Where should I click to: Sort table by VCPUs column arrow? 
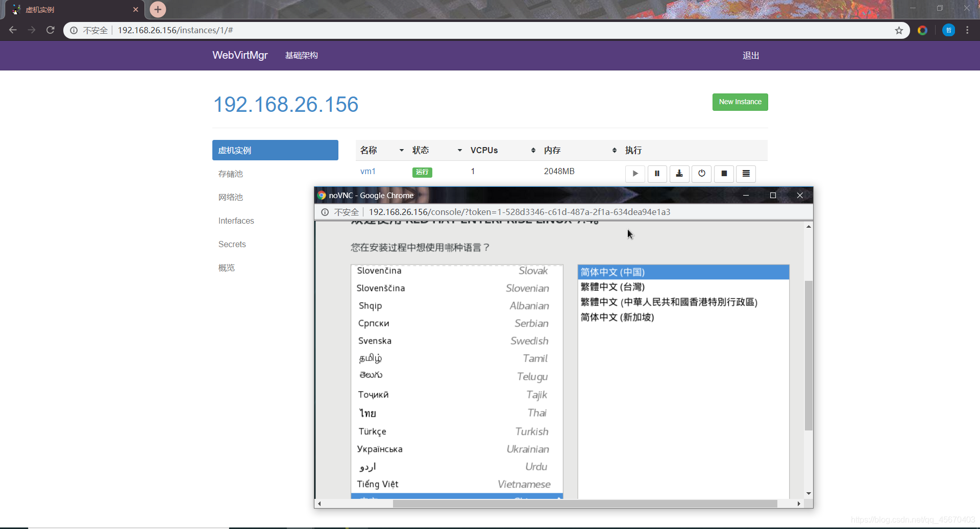click(533, 150)
